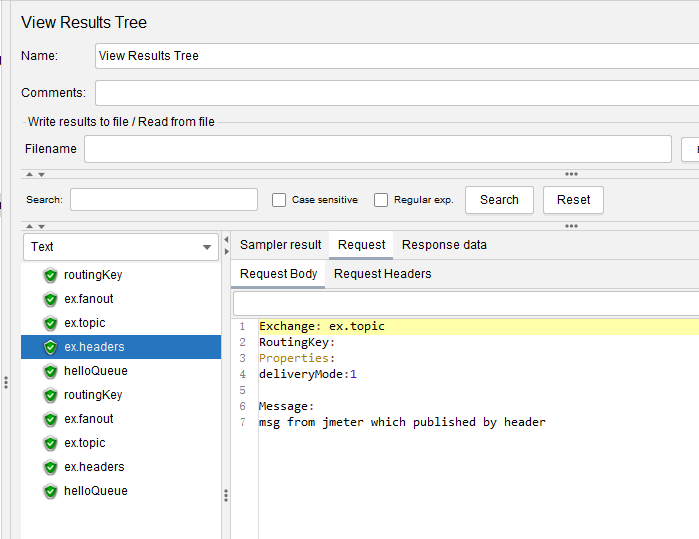Focus the Search text field
Viewport: 699px width, 539px height.
pos(164,199)
